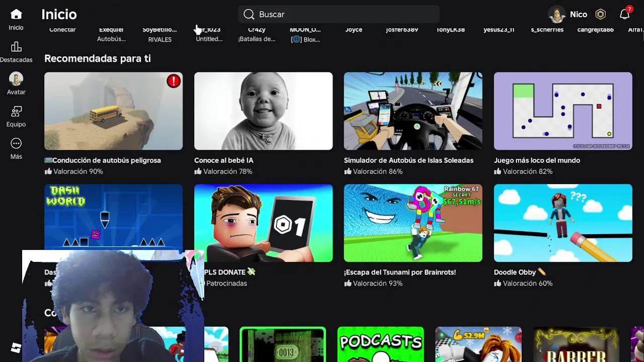Click "Valoración 86%" rating text

378,171
